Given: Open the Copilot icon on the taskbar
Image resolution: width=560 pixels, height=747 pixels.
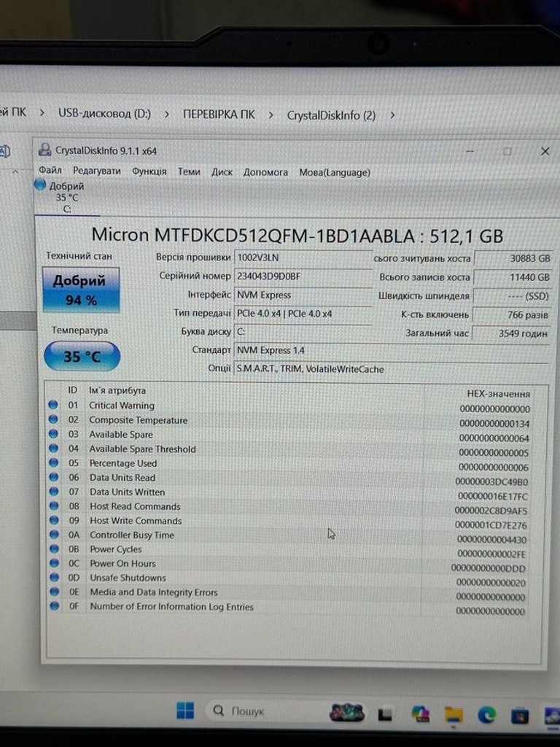Looking at the screenshot, I should (x=421, y=713).
